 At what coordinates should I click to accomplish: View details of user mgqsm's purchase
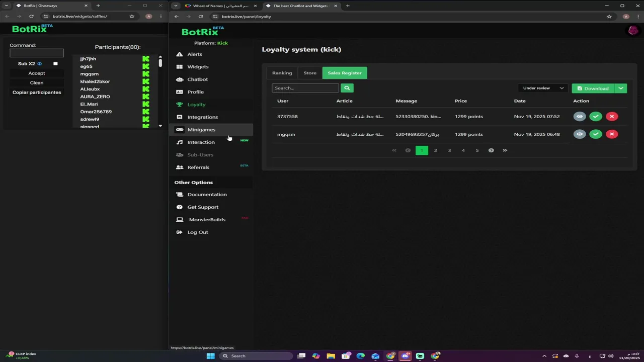point(580,134)
